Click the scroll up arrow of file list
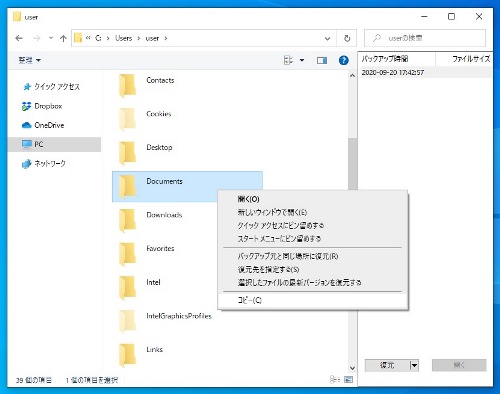500x394 pixels. click(x=352, y=76)
